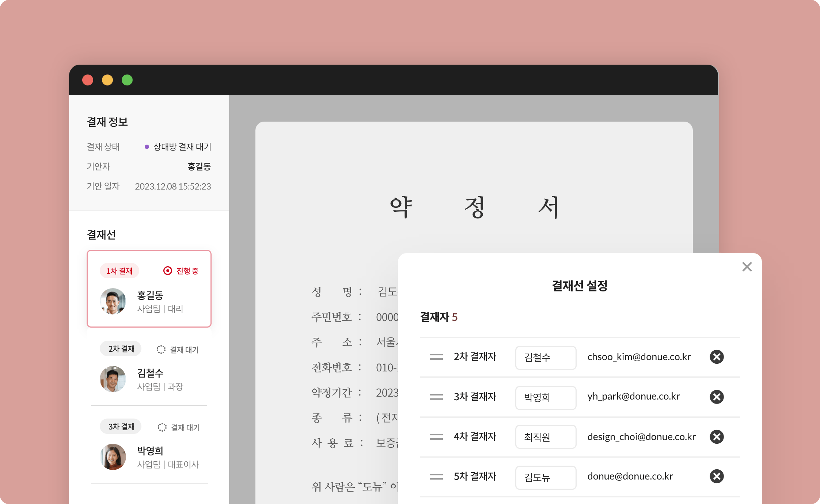Screen dimensions: 820x504
Task: Click the 결재 대기 spinner beside 2차 결재
Action: 161,350
